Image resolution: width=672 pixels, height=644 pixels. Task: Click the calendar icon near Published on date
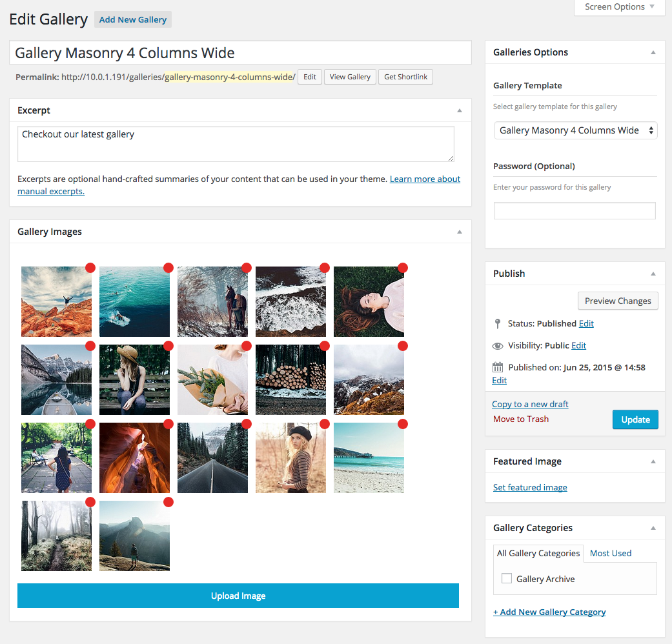[498, 367]
